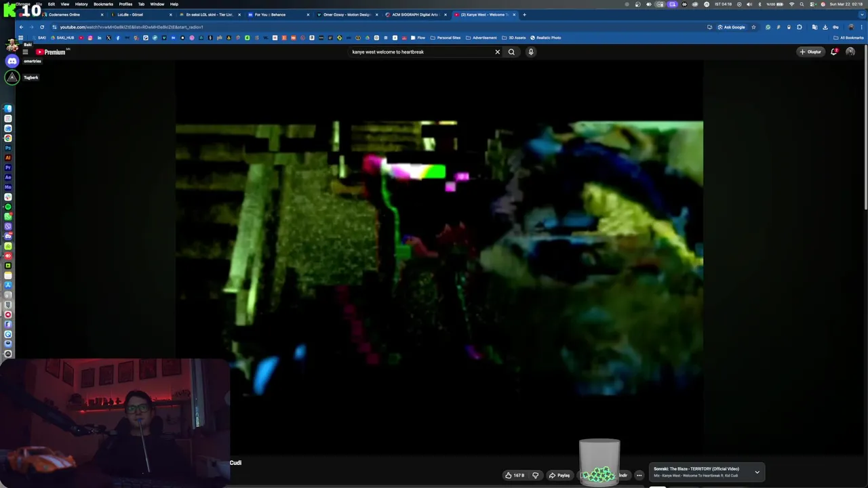Click inside the YouTube search field
The image size is (868, 488).
[x=420, y=52]
